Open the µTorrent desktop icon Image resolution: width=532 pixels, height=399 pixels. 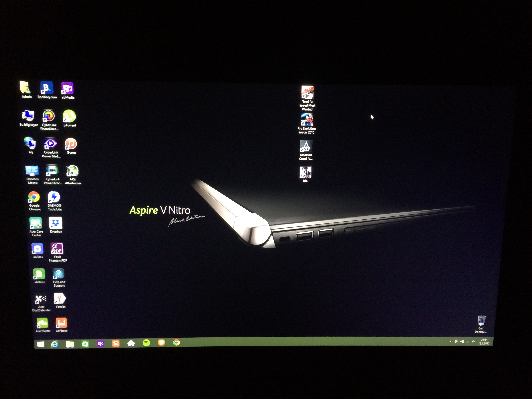pyautogui.click(x=69, y=118)
